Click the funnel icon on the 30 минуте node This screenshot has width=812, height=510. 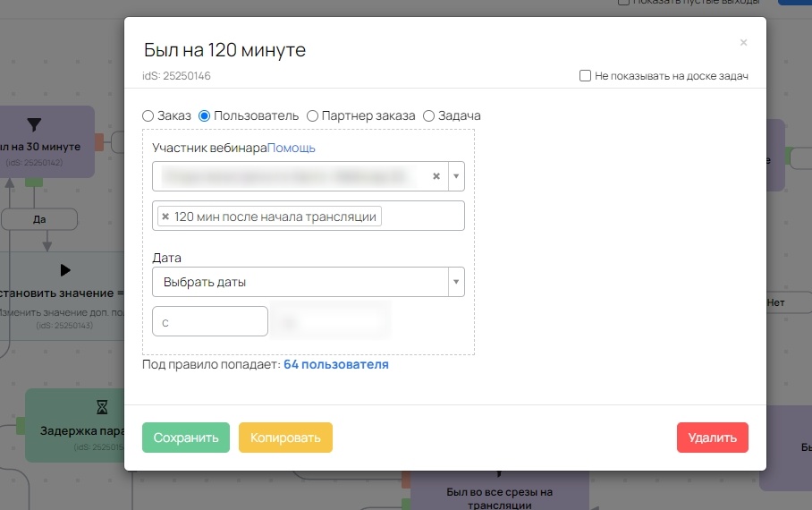click(x=34, y=124)
